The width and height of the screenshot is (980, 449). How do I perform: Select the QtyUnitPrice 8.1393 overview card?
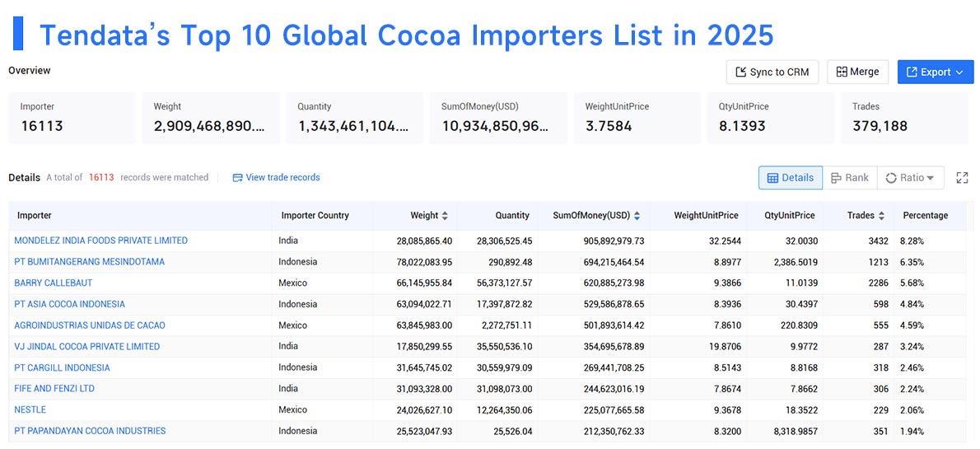[771, 118]
